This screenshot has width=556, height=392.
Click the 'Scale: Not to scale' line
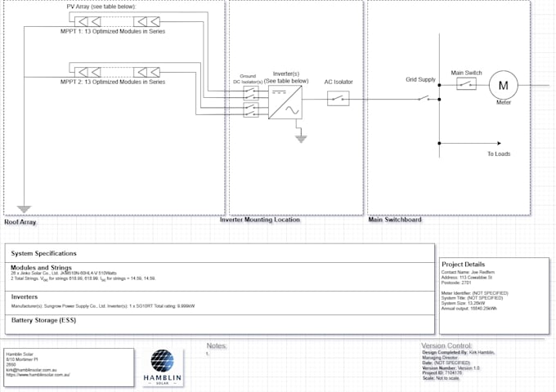point(441,378)
